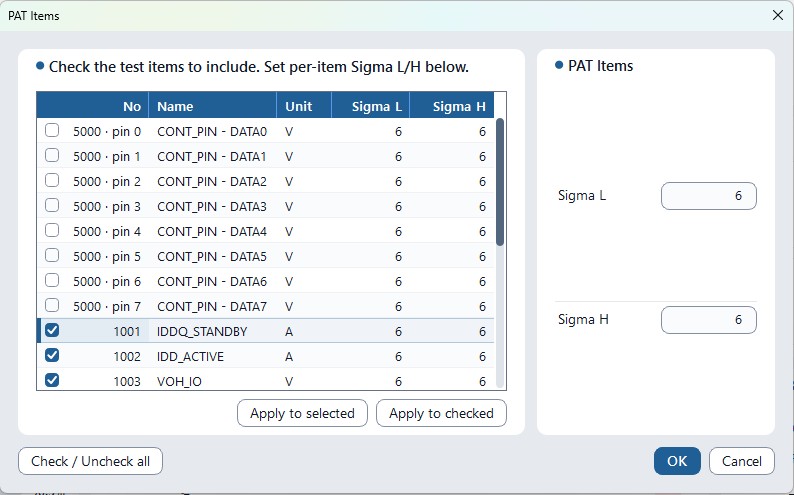The image size is (794, 495).
Task: Select the CONT_PIN - DATA2 row name
Action: point(212,181)
